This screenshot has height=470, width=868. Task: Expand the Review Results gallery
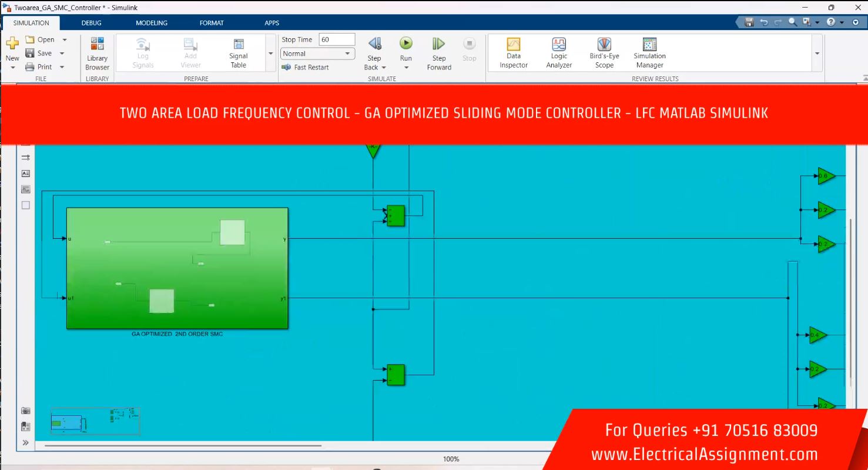coord(817,54)
